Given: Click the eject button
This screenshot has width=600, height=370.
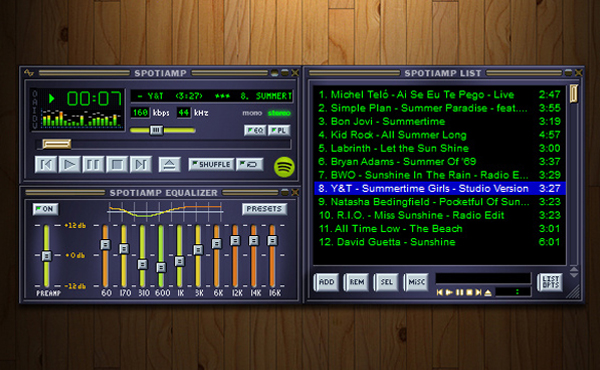Looking at the screenshot, I should 170,165.
